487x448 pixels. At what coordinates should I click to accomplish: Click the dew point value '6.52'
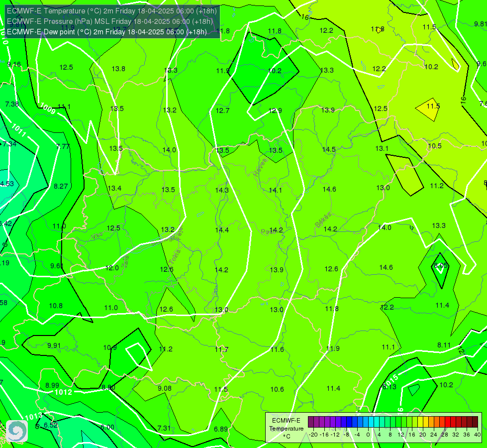click(51, 425)
